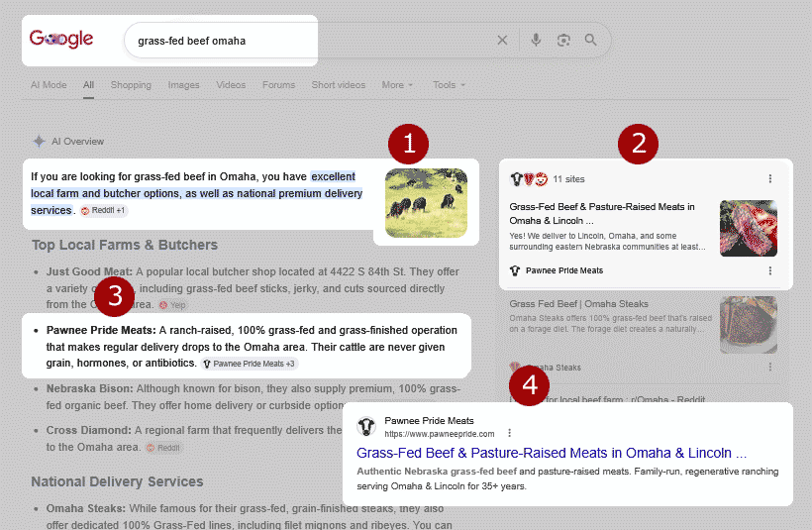Open the Reddit +1 source chip

(103, 210)
